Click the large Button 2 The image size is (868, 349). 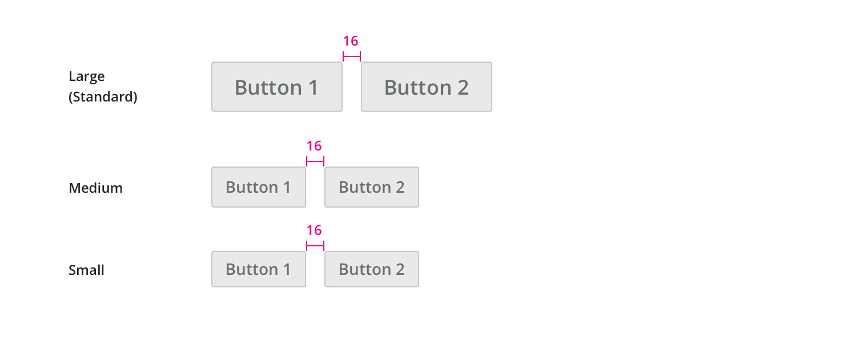[x=427, y=87]
